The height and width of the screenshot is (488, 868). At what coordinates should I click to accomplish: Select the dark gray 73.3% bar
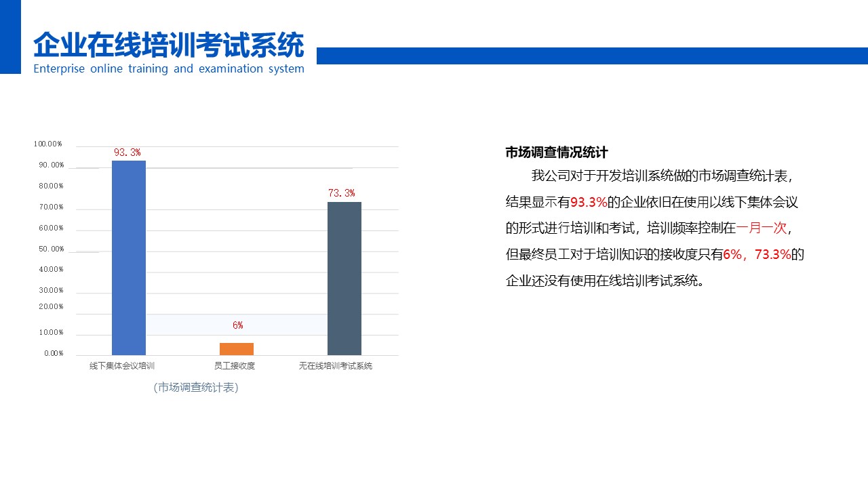[x=344, y=279]
